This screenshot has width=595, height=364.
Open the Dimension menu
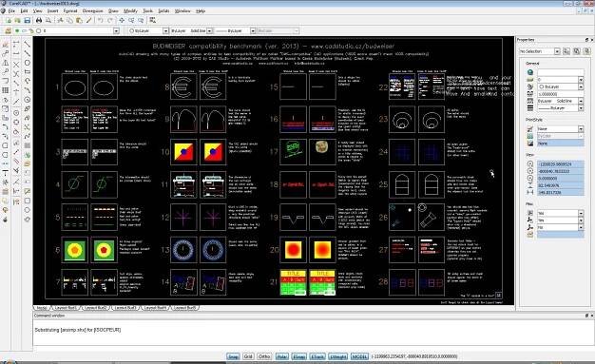[92, 11]
